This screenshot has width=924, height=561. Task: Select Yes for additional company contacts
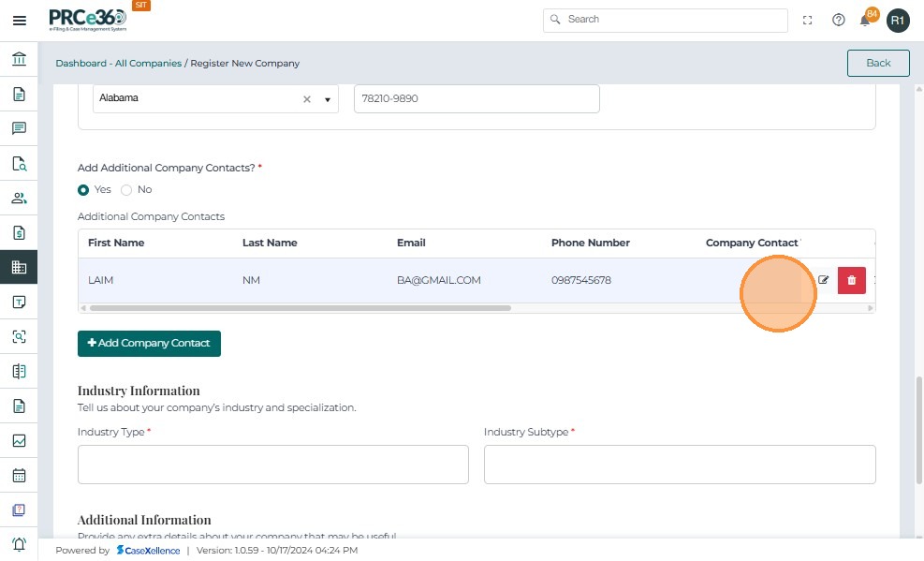[x=84, y=189]
